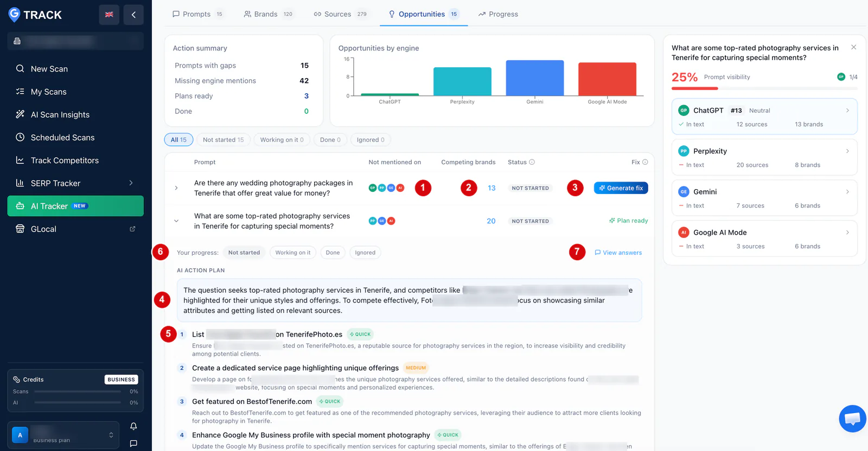Expand the Google AI Mode details
Image resolution: width=868 pixels, height=451 pixels.
pyautogui.click(x=847, y=233)
